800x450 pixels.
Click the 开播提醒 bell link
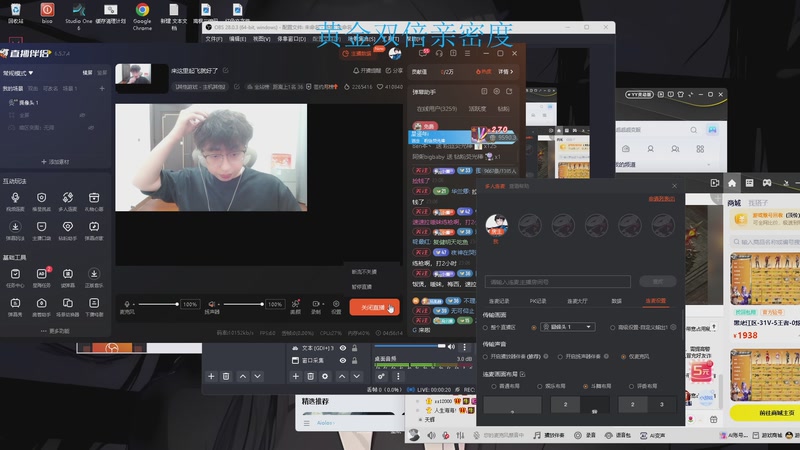point(367,70)
